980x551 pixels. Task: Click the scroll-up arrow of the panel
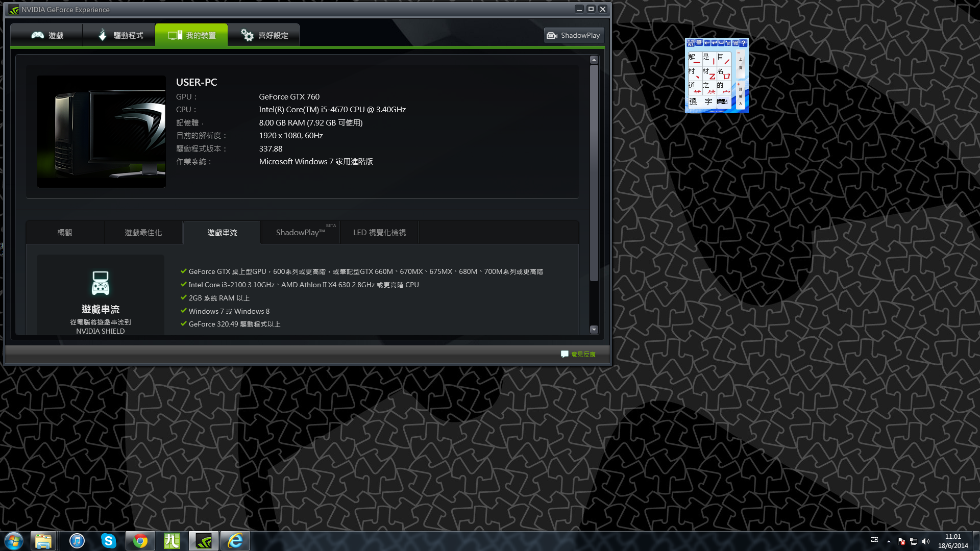coord(594,60)
